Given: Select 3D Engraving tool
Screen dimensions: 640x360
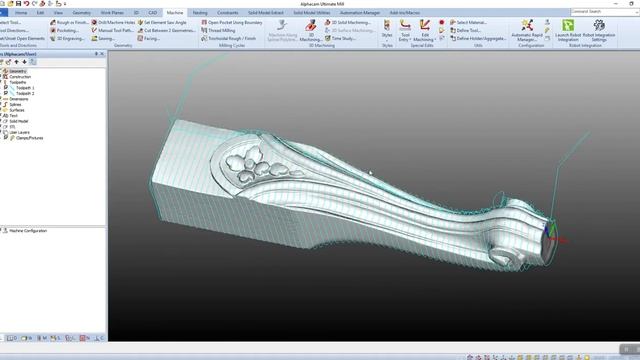Looking at the screenshot, I should [67, 38].
